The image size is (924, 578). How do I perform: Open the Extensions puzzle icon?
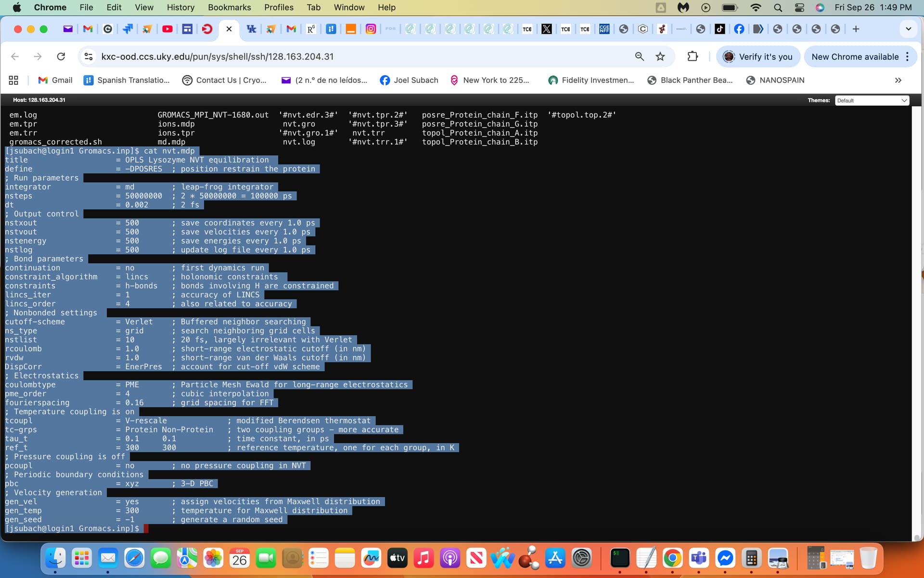tap(693, 56)
